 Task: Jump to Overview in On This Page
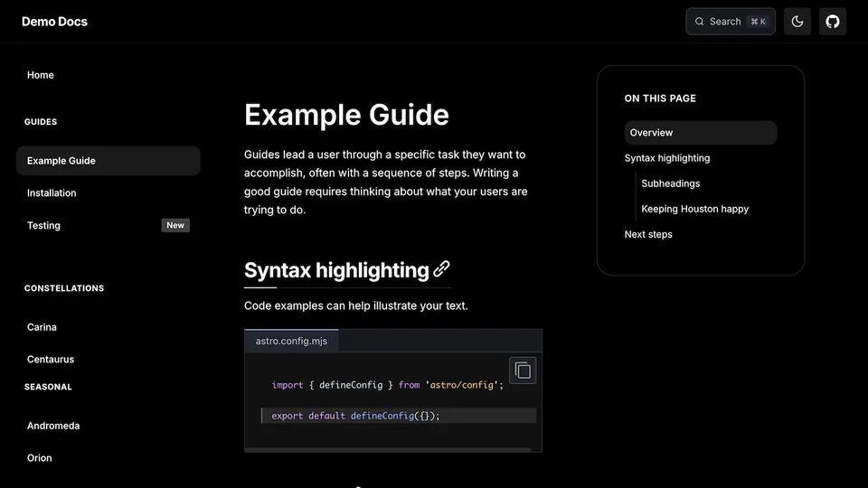click(x=651, y=133)
